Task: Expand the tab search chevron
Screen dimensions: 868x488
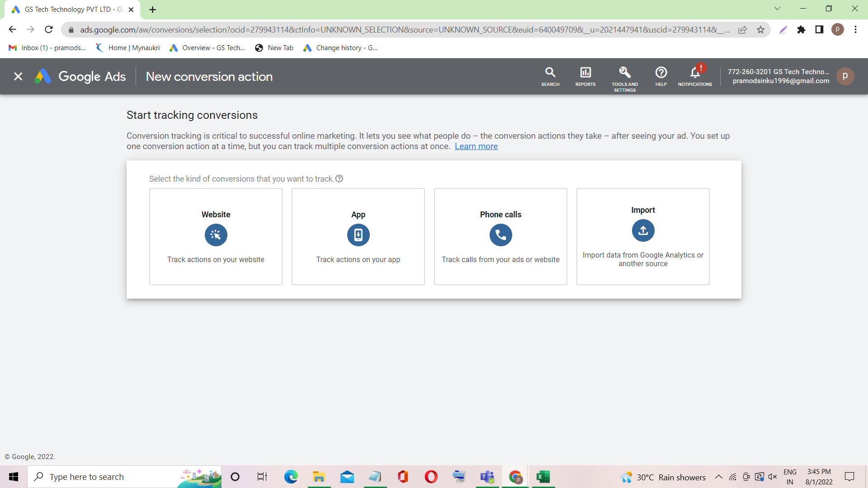Action: 777,9
